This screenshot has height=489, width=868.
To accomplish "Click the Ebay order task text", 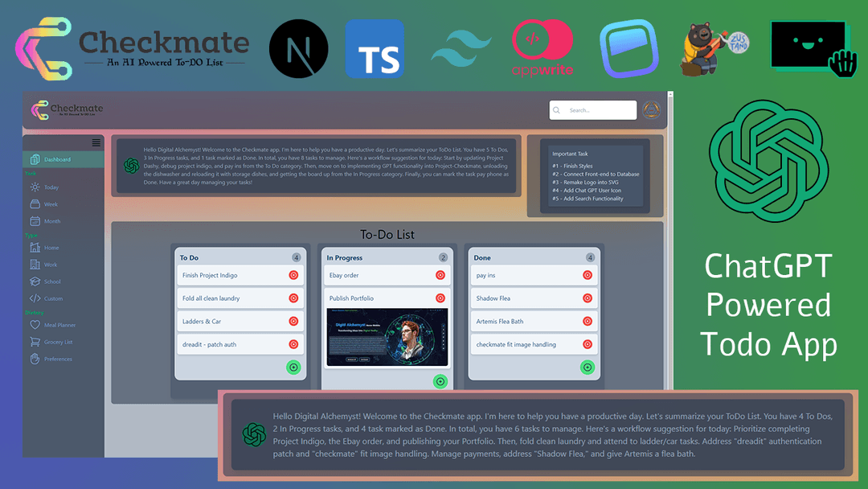I will point(344,275).
